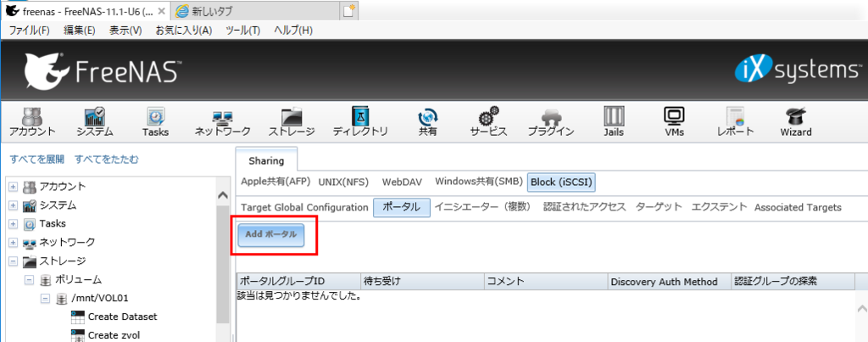Open the VMs toolbar icon
Screen dimensions: 868x342
point(674,121)
